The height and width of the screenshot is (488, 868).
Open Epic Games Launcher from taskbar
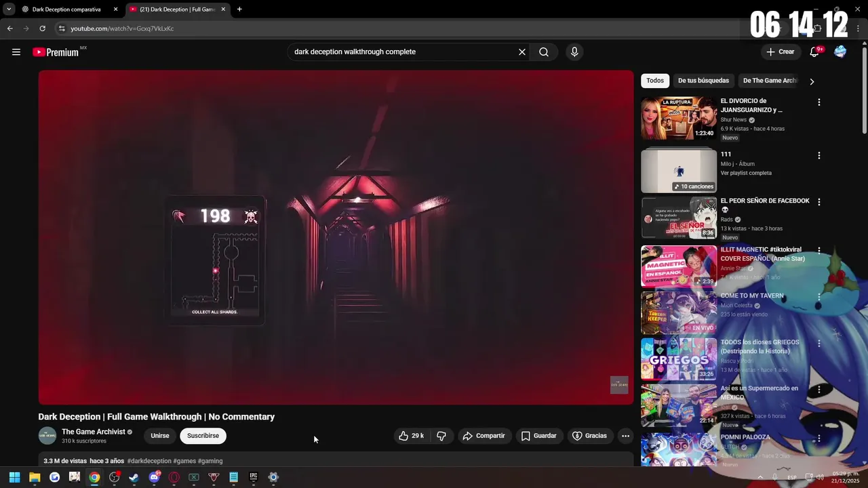tap(254, 477)
